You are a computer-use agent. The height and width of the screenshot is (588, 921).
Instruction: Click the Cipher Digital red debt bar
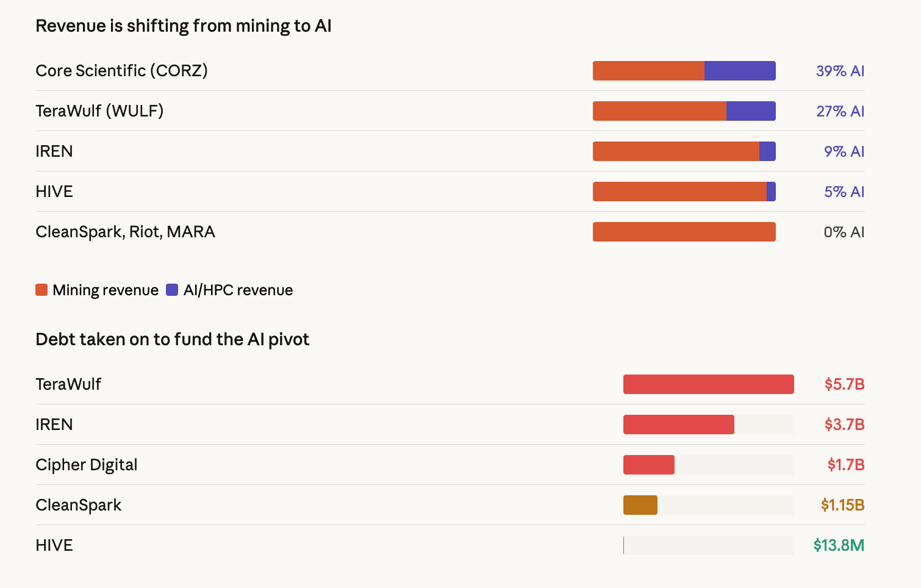pyautogui.click(x=648, y=465)
